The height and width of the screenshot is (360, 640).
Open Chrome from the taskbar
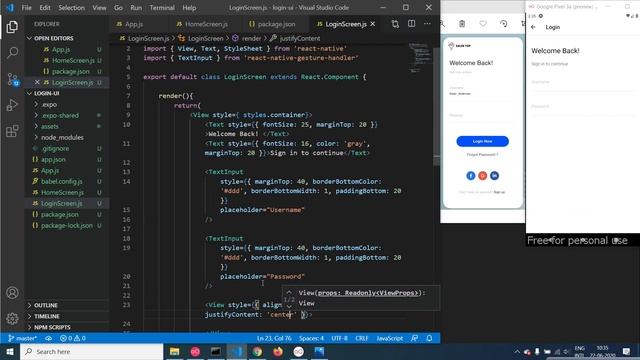pos(257,351)
